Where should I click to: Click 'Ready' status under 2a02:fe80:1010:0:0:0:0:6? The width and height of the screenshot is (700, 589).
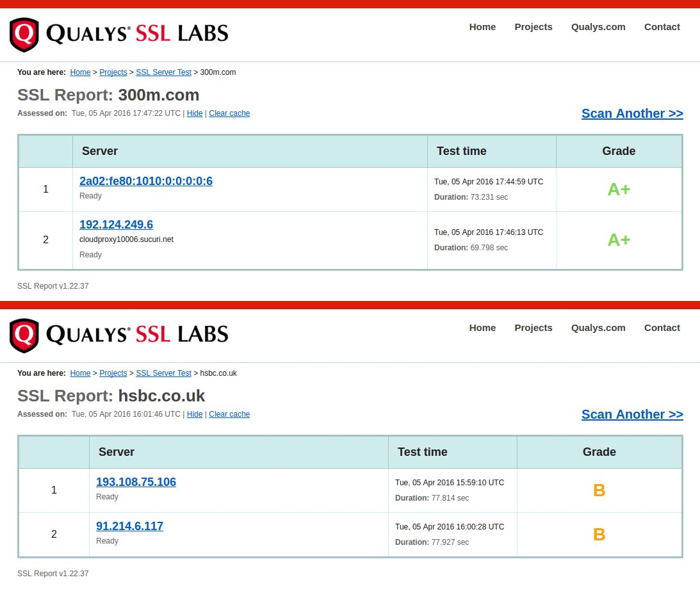[x=91, y=196]
